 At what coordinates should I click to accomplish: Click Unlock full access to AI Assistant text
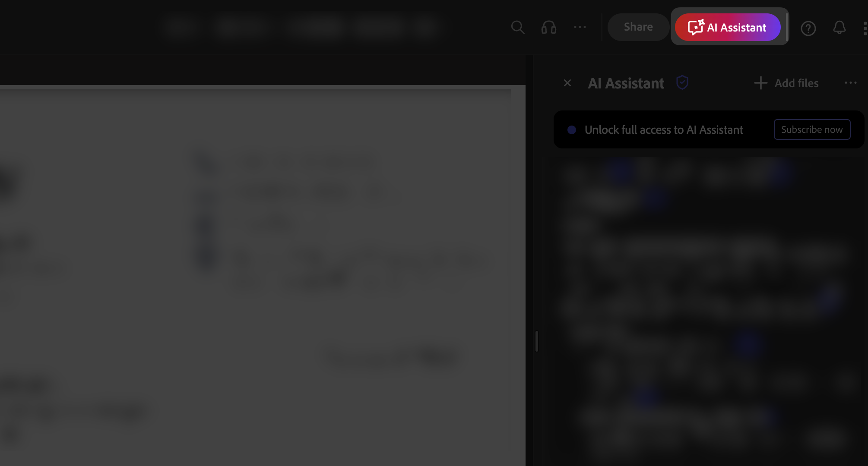(x=664, y=130)
